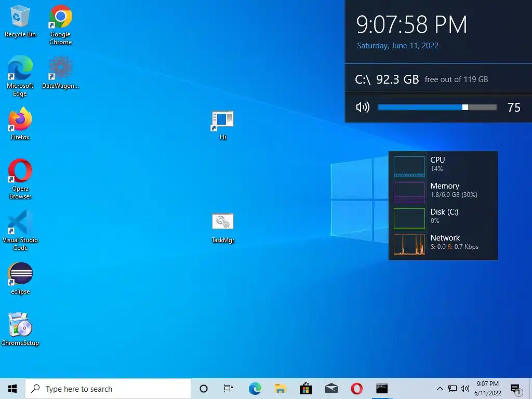Select the TaskMgr desktop shortcut
Viewport: 532px width, 399px height.
tap(222, 228)
